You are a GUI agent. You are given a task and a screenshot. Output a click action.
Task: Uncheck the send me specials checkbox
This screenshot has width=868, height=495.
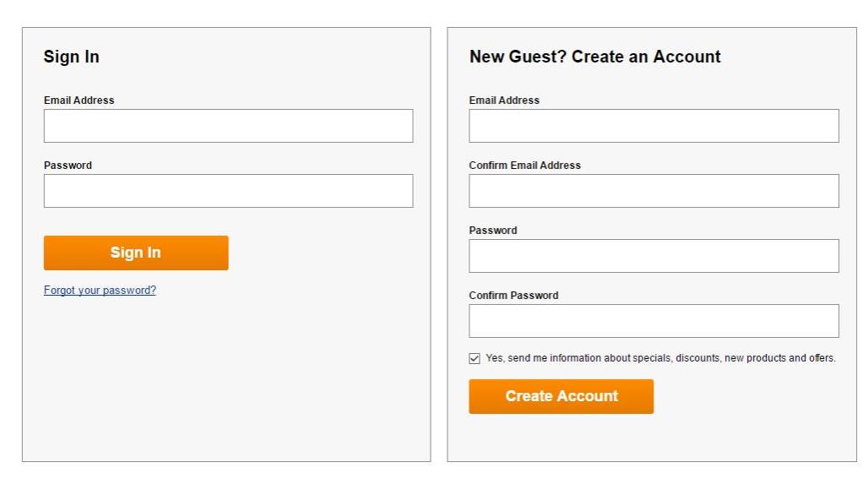click(x=475, y=358)
